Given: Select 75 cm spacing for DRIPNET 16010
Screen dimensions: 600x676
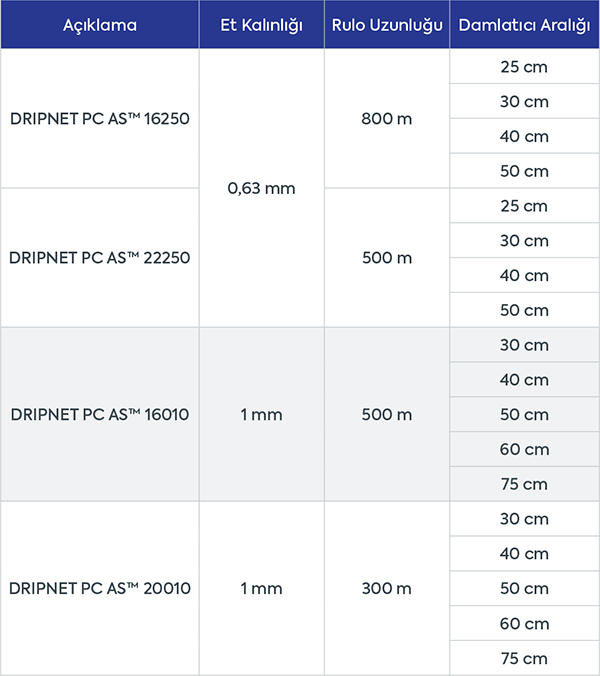Looking at the screenshot, I should pyautogui.click(x=523, y=484).
